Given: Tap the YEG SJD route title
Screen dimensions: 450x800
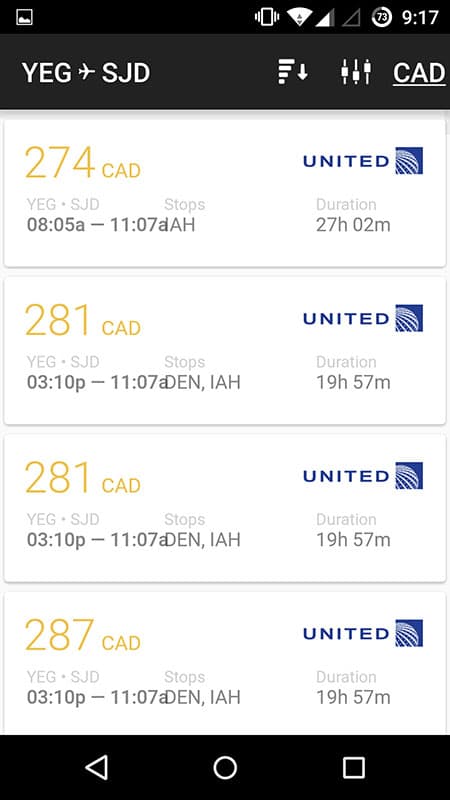Looking at the screenshot, I should tap(86, 72).
